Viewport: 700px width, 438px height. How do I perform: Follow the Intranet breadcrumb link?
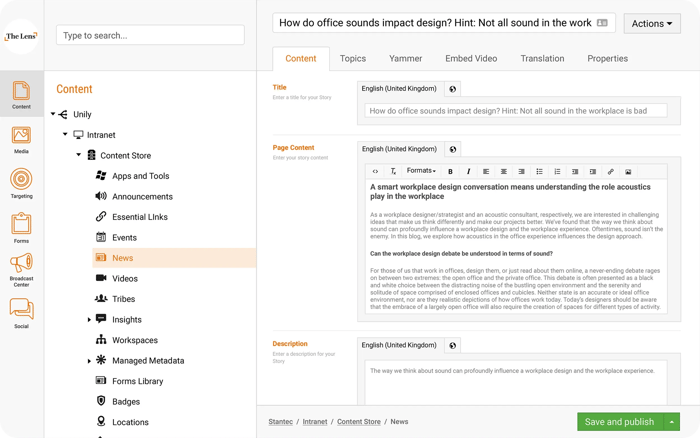tap(315, 422)
